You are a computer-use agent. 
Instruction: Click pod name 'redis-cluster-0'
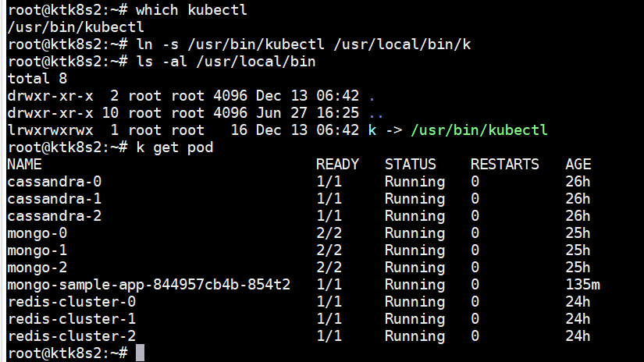72,302
